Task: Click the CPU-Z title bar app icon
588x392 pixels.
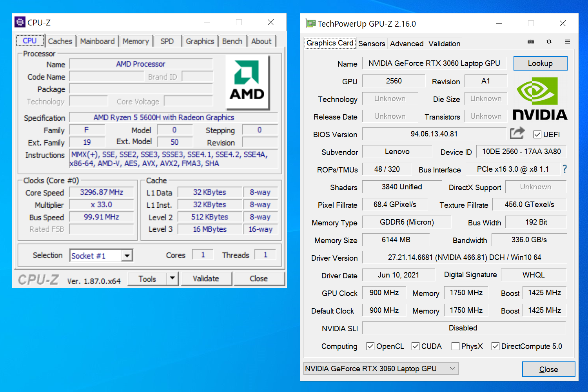Action: (x=20, y=22)
